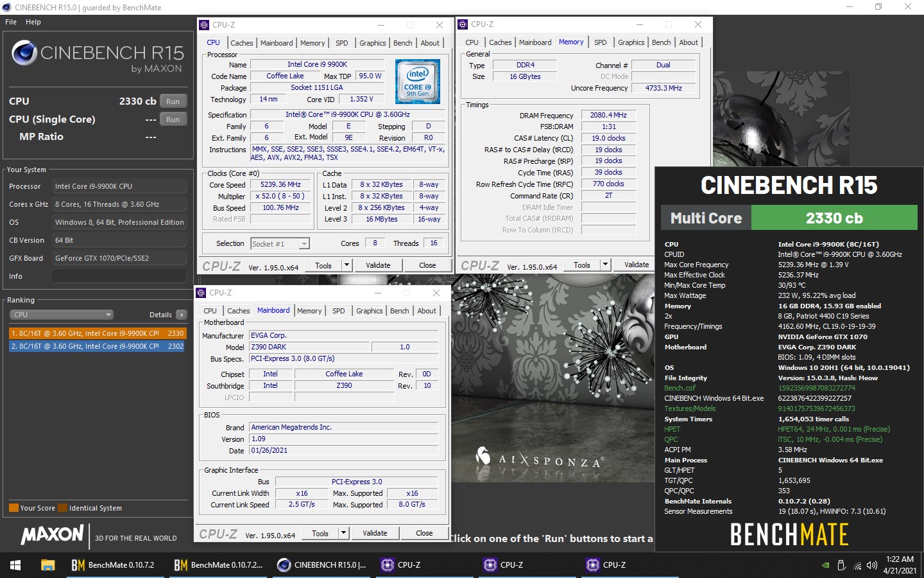Open Tools dropdown arrow in Memory window
This screenshot has width=924, height=578.
(604, 265)
